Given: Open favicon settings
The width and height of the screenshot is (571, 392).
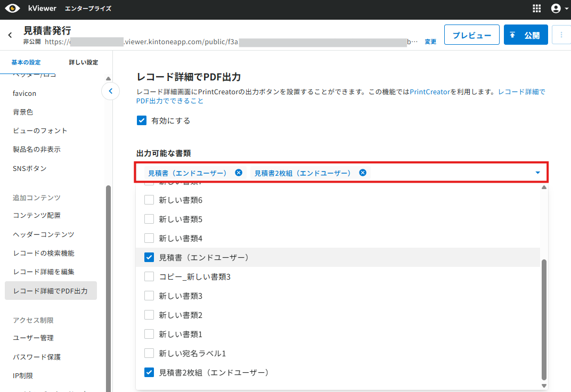Looking at the screenshot, I should [x=25, y=93].
